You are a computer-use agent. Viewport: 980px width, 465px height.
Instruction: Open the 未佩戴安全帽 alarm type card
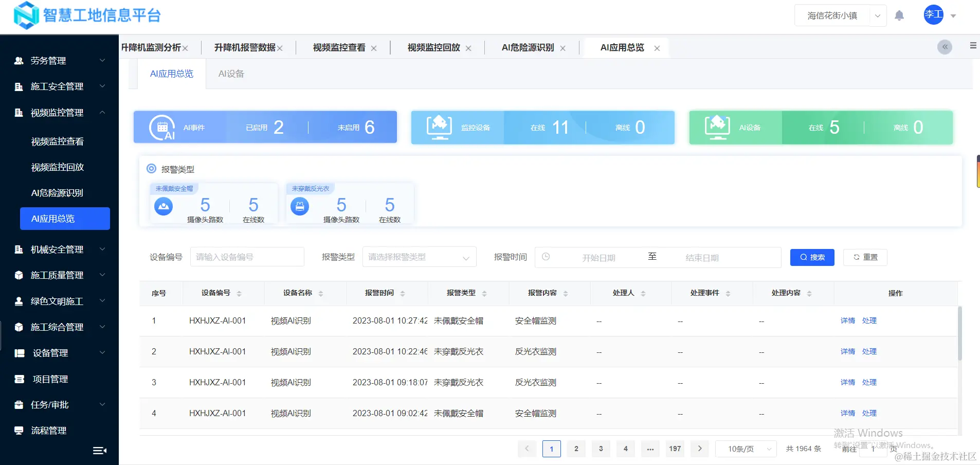coord(213,205)
